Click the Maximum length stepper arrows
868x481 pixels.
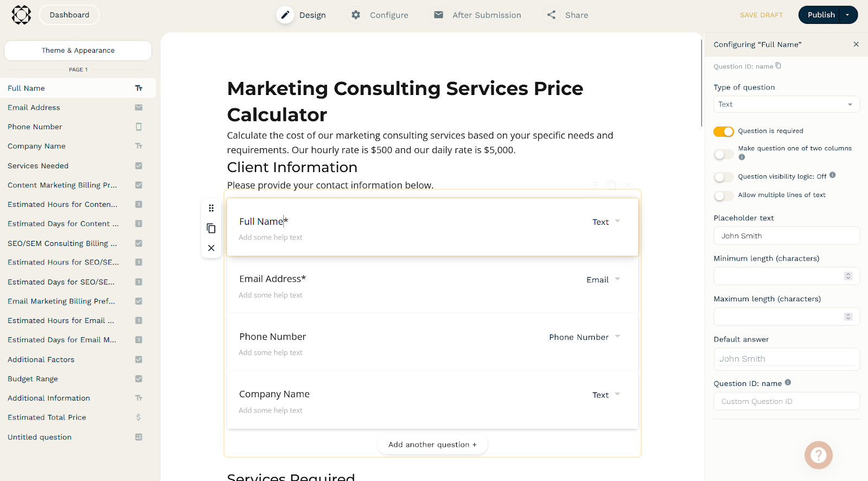click(848, 317)
